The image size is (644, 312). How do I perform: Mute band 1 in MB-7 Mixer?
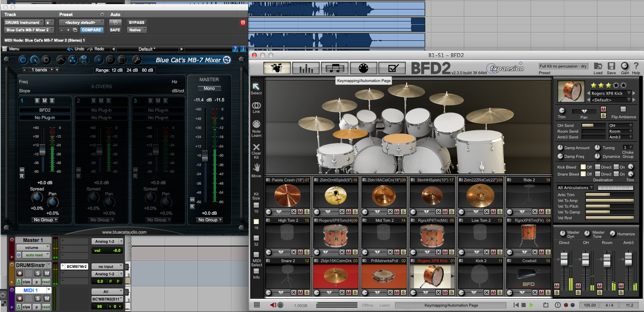point(45,101)
